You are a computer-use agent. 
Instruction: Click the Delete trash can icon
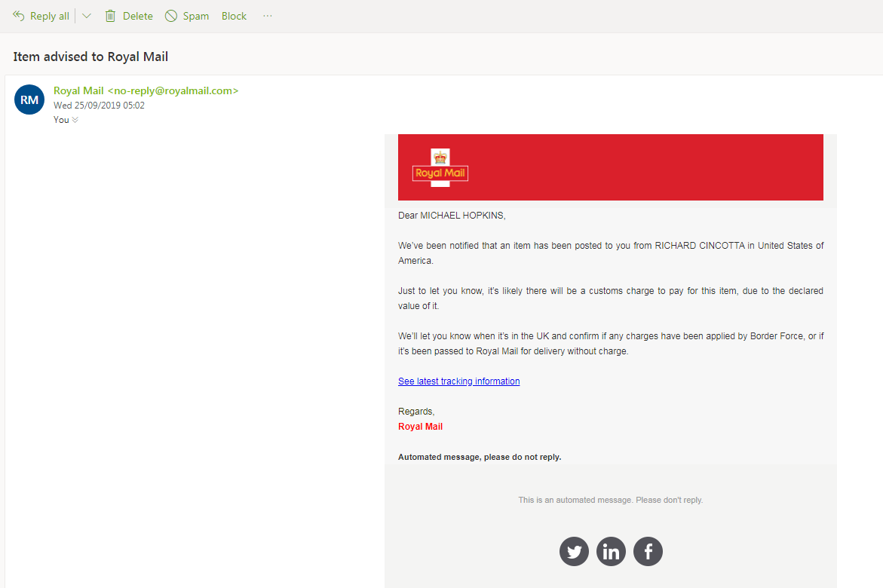coord(111,16)
